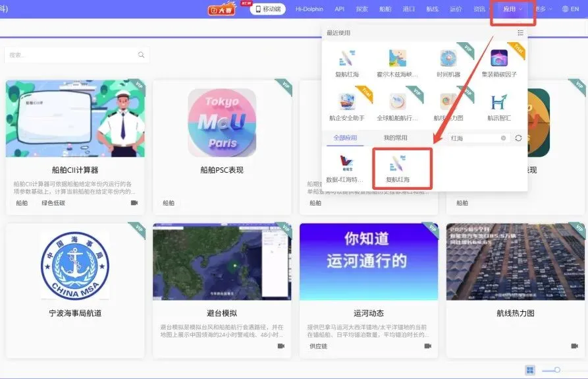The height and width of the screenshot is (379, 588).
Task: Switch language with the EN globe
Action: pos(570,9)
